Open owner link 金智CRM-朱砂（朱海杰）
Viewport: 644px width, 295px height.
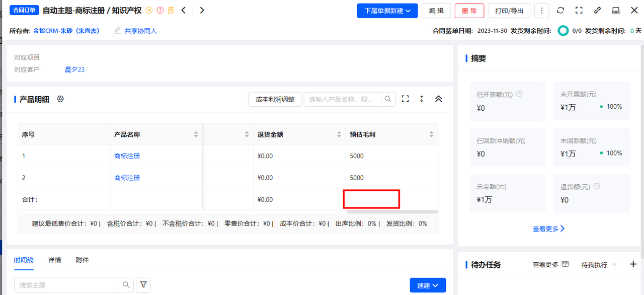pyautogui.click(x=66, y=31)
